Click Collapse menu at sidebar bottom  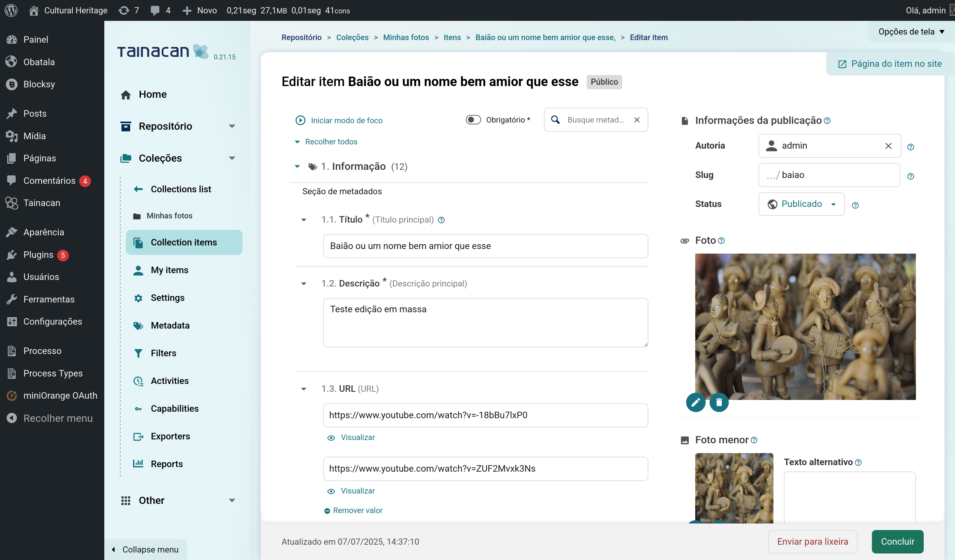(x=145, y=549)
